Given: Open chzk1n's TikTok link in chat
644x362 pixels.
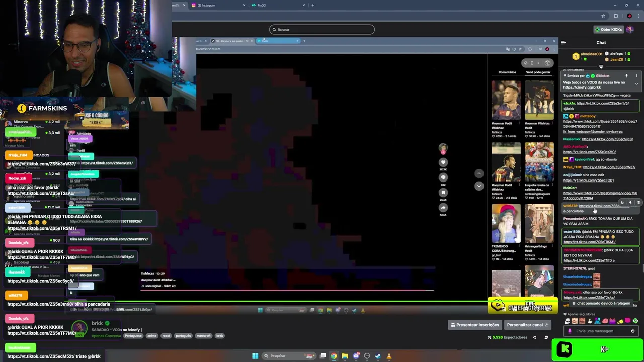Looking at the screenshot, I should (x=603, y=103).
